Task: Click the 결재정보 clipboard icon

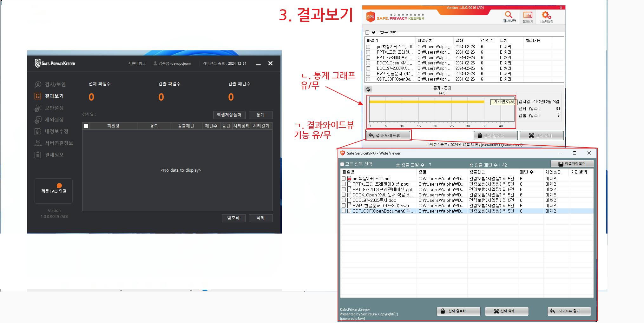Action: click(38, 155)
